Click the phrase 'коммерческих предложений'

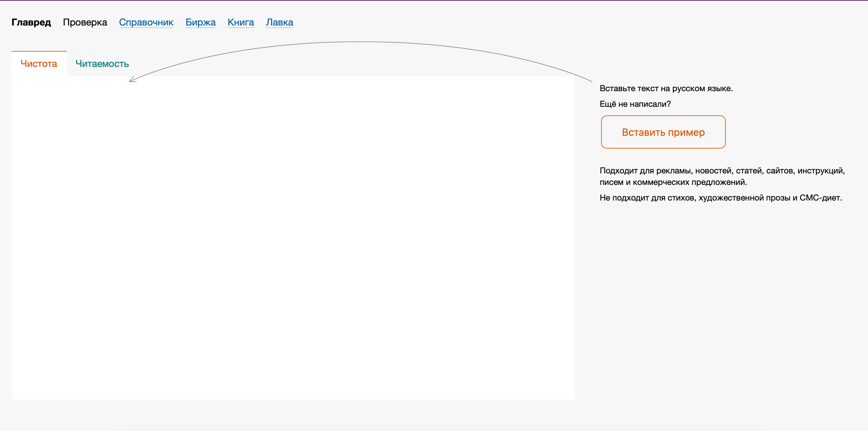point(689,182)
